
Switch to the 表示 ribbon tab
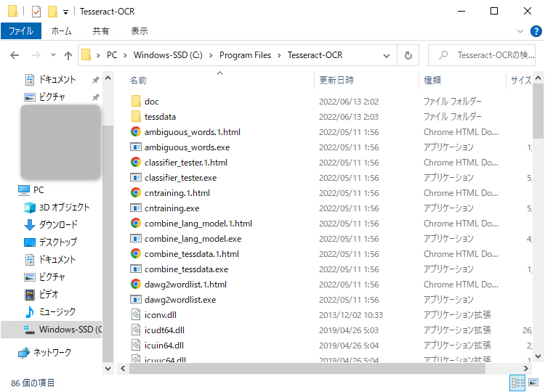coord(140,31)
